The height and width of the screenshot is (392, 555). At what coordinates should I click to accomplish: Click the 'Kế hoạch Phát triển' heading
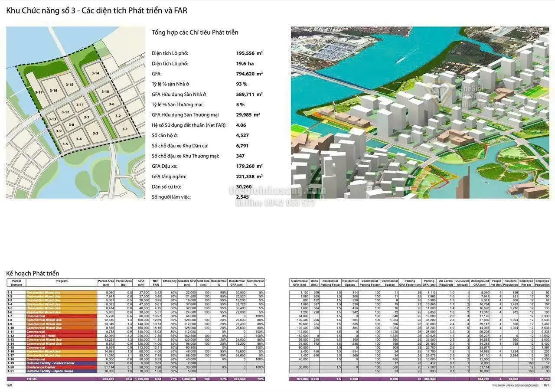33,273
